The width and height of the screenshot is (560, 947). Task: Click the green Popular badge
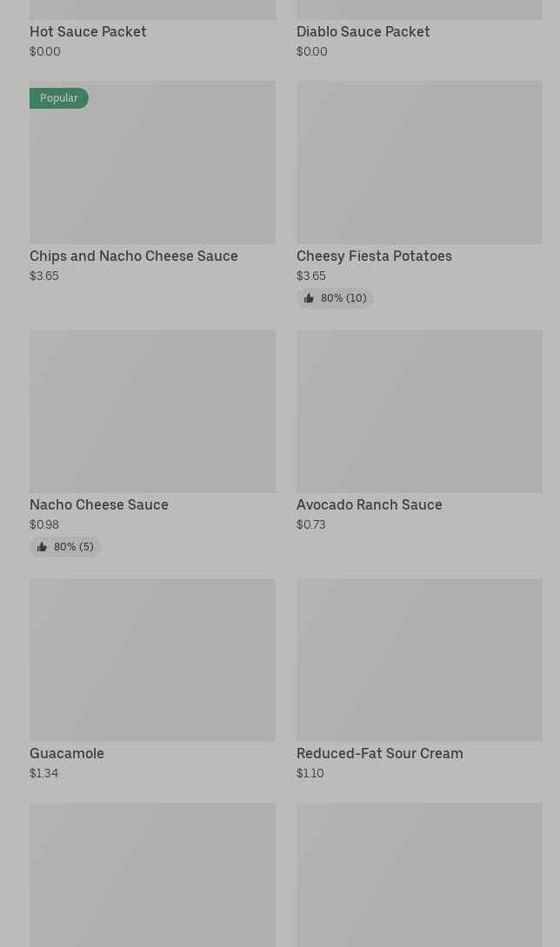[x=59, y=98]
